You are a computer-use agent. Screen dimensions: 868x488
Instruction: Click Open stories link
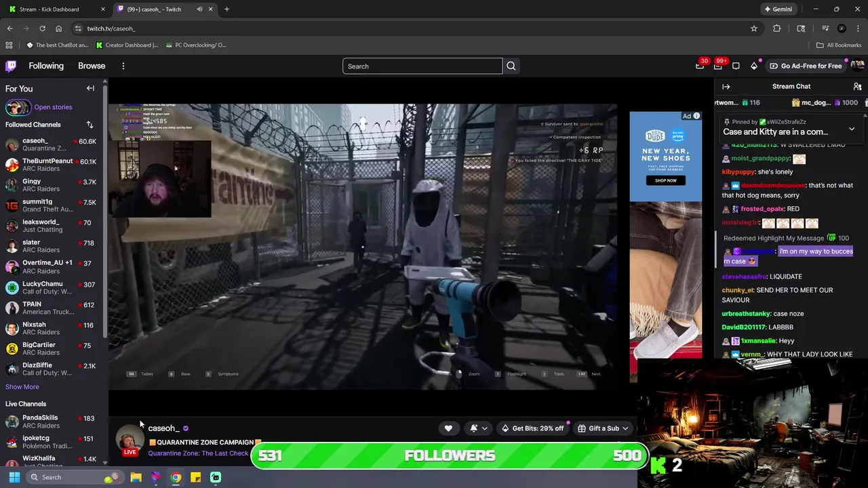[53, 107]
